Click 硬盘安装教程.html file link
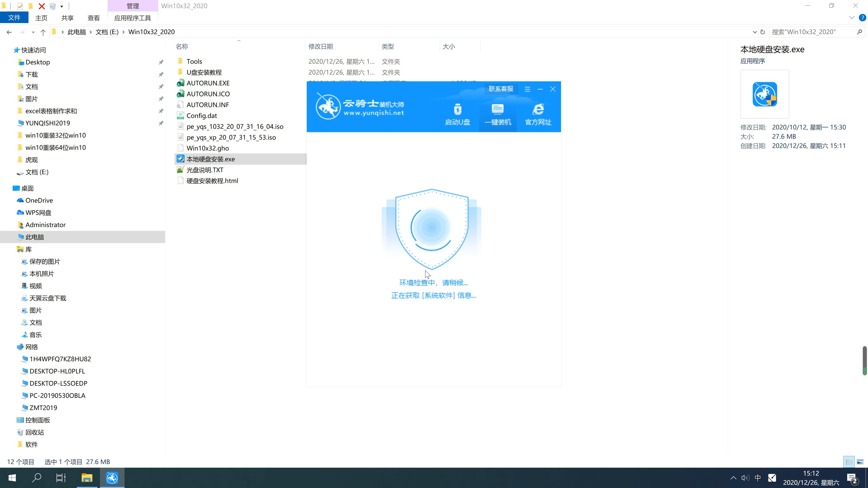 (212, 181)
